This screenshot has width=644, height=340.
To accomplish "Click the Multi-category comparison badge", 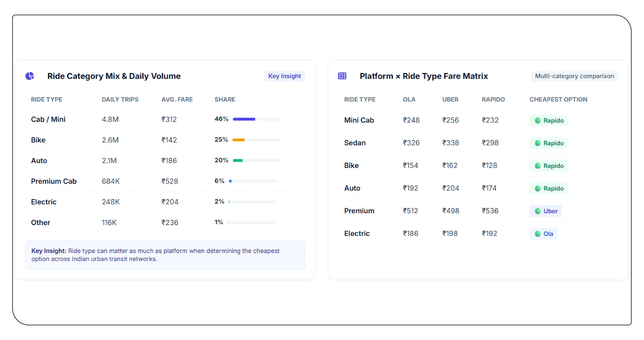I will pos(574,76).
